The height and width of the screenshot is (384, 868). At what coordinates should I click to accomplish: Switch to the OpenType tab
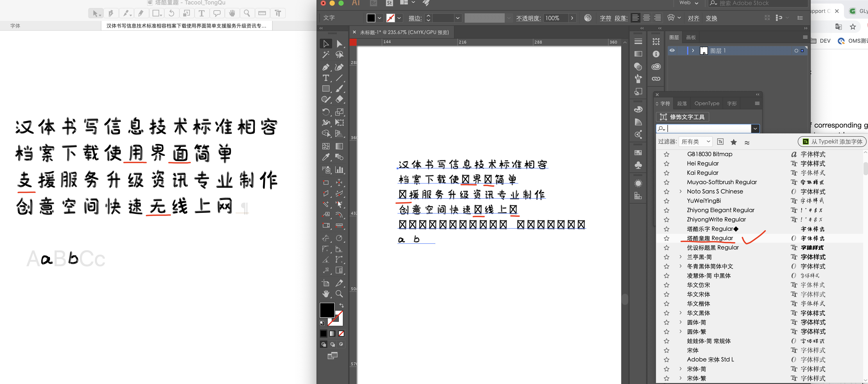tap(707, 103)
